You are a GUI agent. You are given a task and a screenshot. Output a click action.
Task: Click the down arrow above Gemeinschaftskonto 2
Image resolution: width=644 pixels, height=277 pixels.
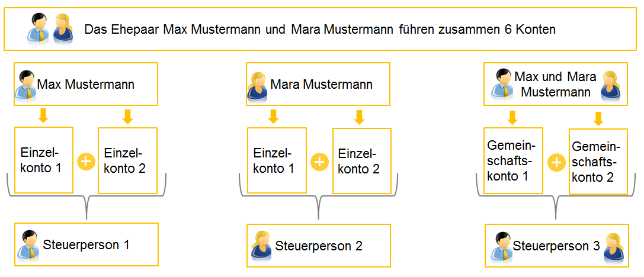(598, 118)
